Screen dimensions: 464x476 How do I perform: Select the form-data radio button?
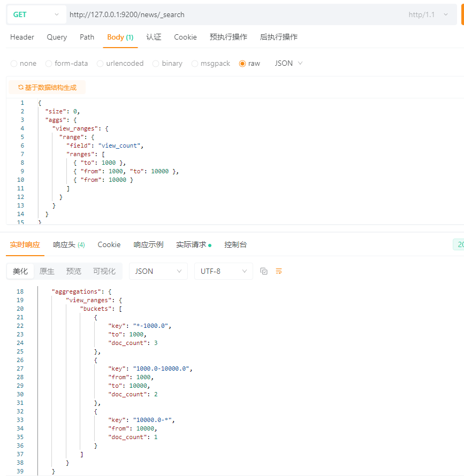(49, 64)
